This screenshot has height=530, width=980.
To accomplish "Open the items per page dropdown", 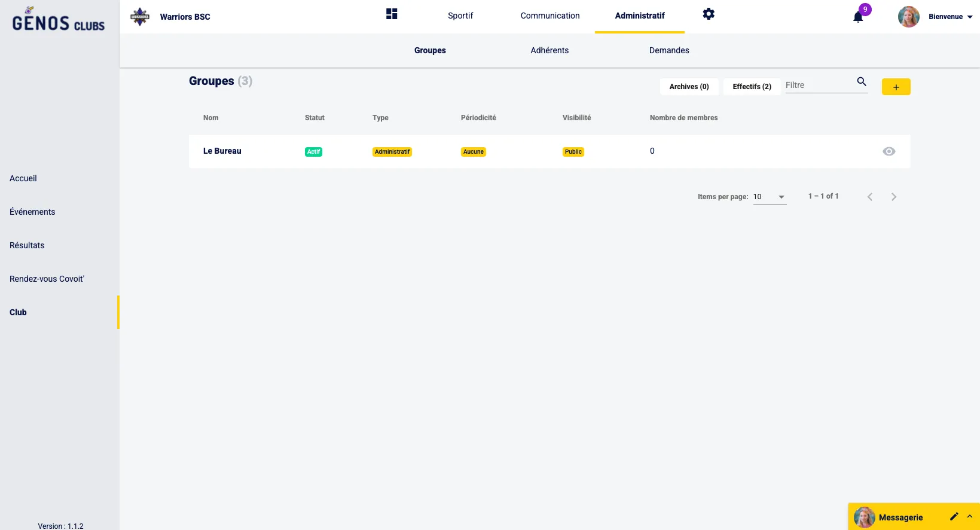I will [x=770, y=197].
